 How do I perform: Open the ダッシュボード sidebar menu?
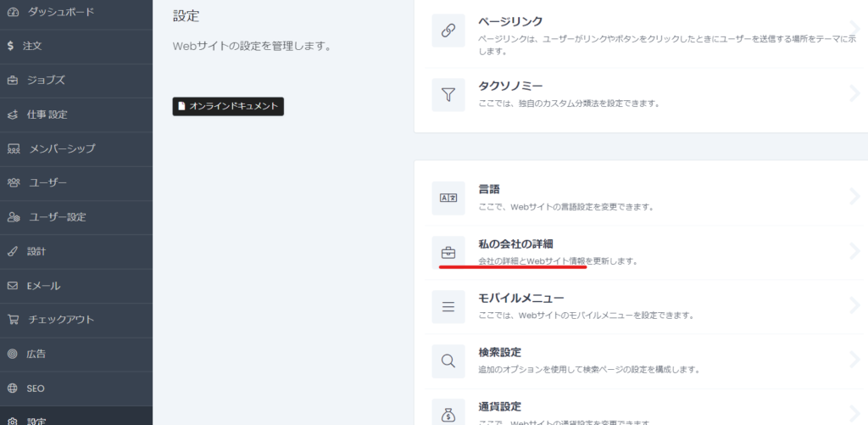60,12
